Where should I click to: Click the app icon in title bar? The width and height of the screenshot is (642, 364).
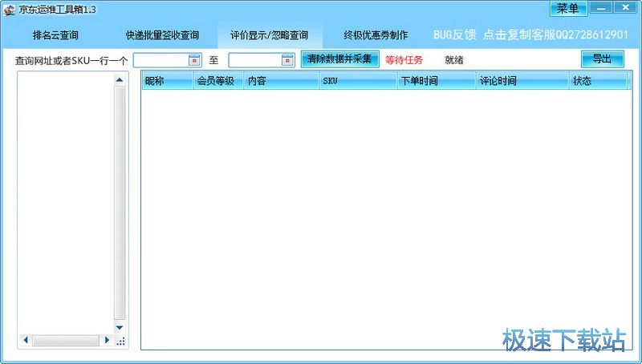(x=9, y=9)
